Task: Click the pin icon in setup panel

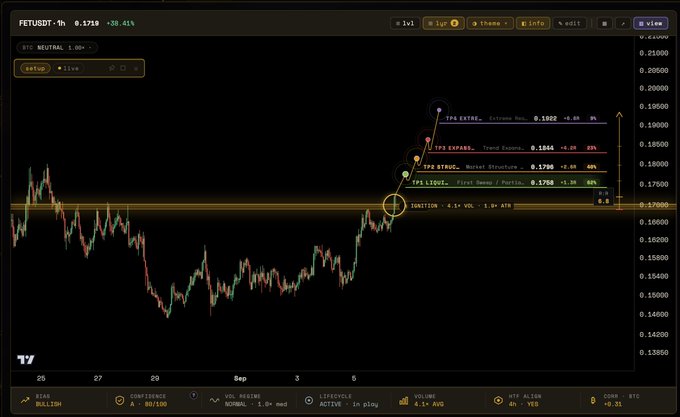Action: pyautogui.click(x=112, y=68)
